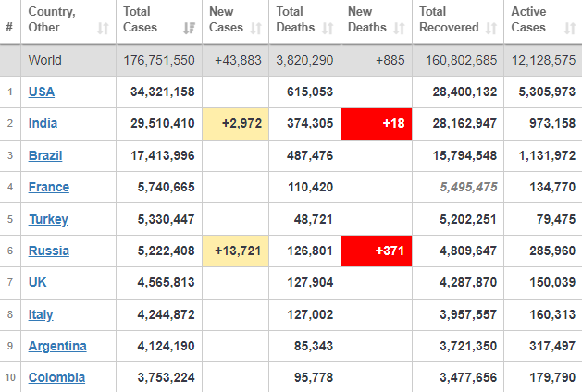Open the France country link

[49, 187]
